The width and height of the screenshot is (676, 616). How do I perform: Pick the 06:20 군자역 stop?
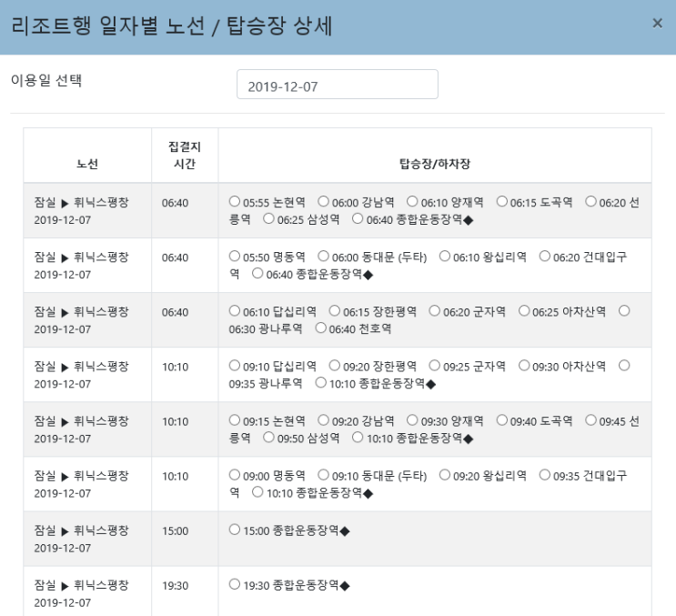[435, 311]
